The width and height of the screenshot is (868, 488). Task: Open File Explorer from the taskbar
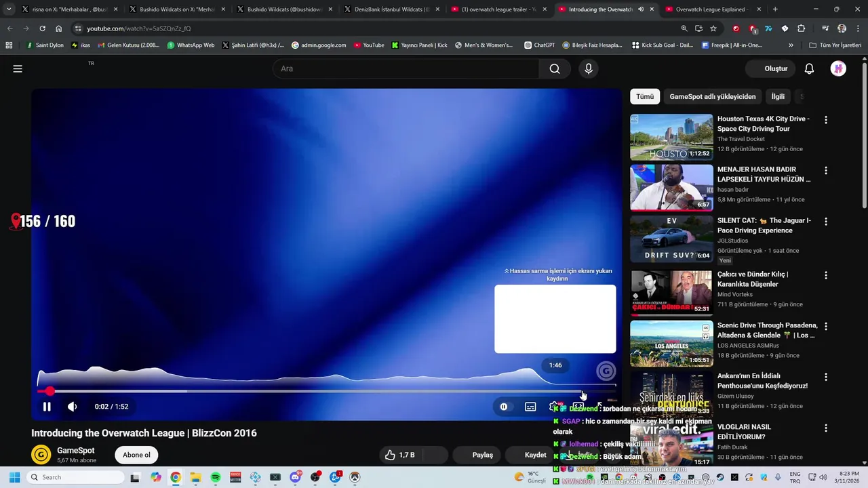[195, 477]
